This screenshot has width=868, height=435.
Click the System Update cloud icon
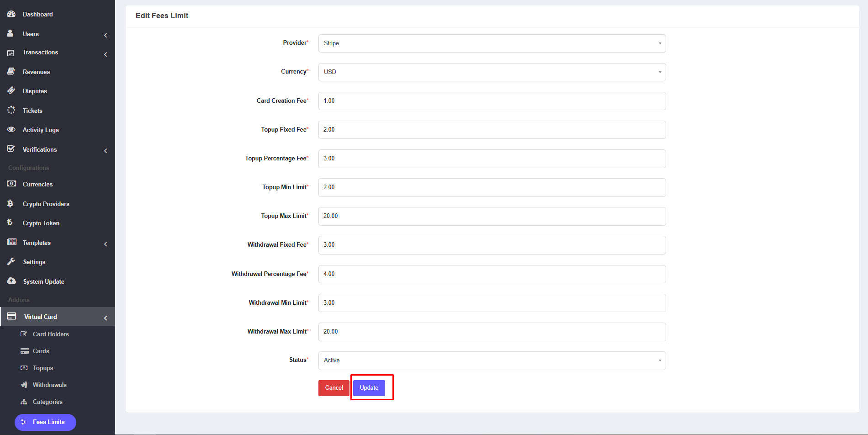coord(11,281)
